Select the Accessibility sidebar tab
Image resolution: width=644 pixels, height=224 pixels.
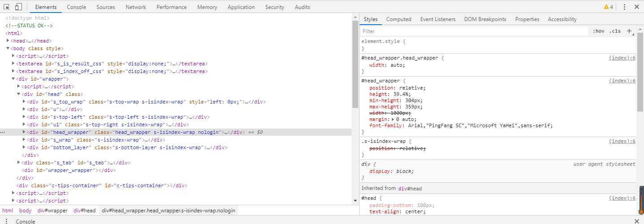[x=562, y=19]
